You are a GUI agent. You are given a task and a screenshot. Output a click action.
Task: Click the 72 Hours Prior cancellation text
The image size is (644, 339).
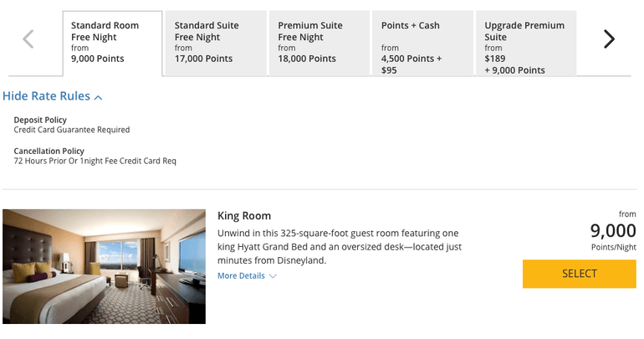[x=95, y=161]
